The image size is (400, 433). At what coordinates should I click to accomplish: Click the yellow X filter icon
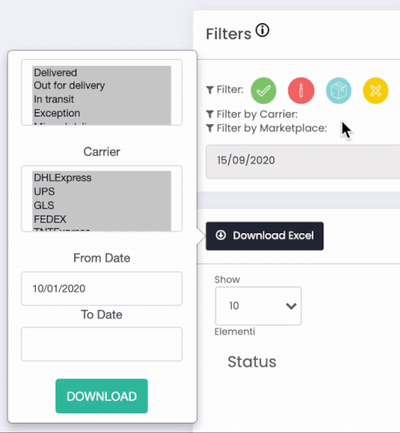(x=376, y=90)
